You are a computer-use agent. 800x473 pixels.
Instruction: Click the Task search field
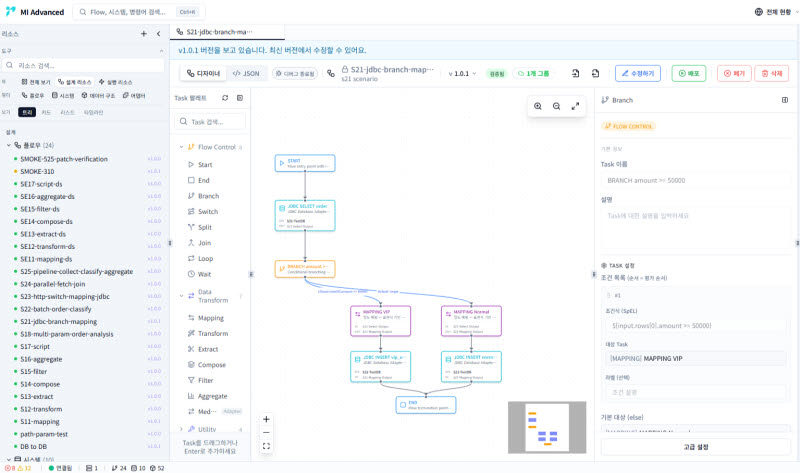[210, 122]
